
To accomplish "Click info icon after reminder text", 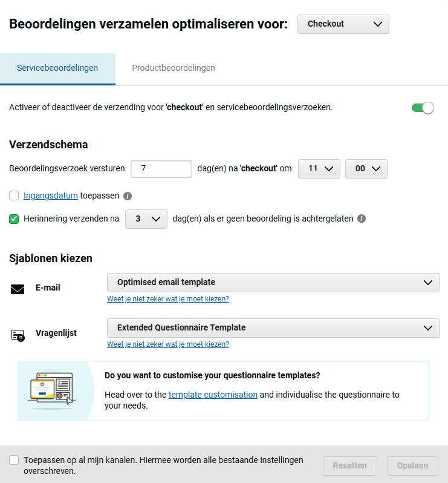I will [x=362, y=219].
